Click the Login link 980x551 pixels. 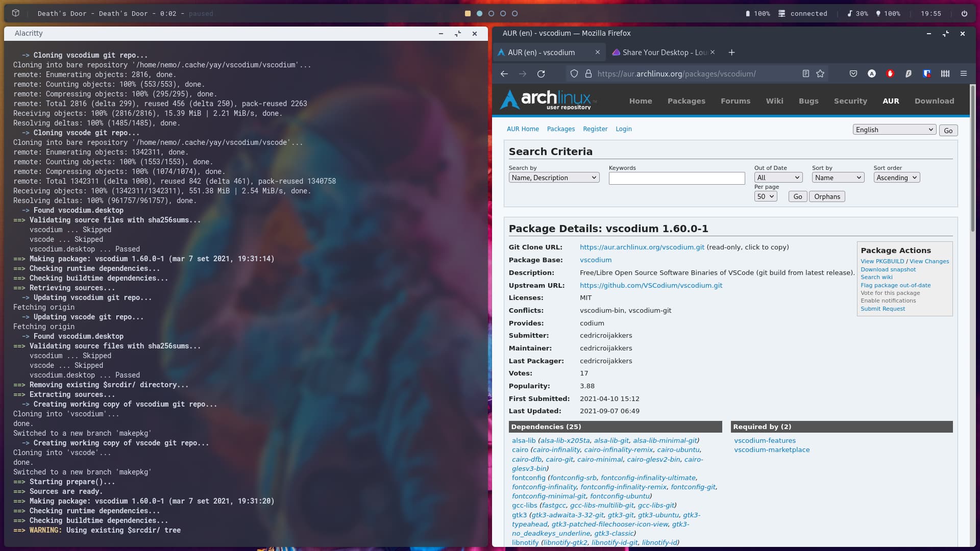[x=624, y=129]
